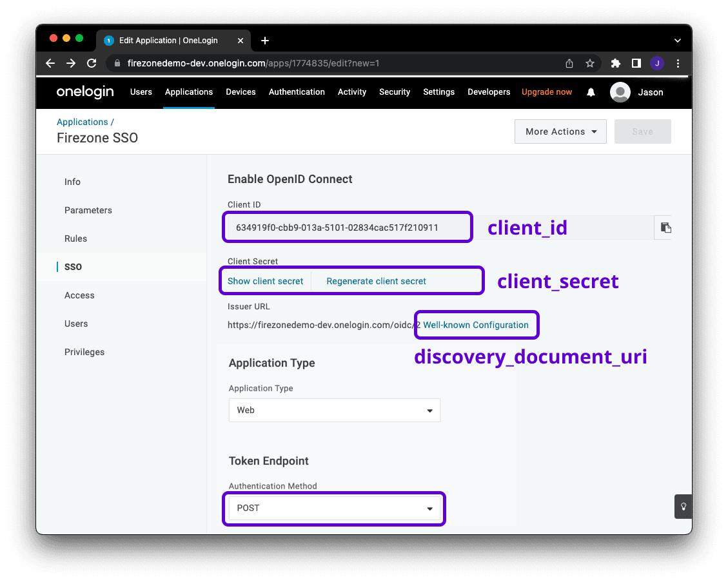Click Show client secret link
Screen dimensions: 728x582
pyautogui.click(x=265, y=281)
